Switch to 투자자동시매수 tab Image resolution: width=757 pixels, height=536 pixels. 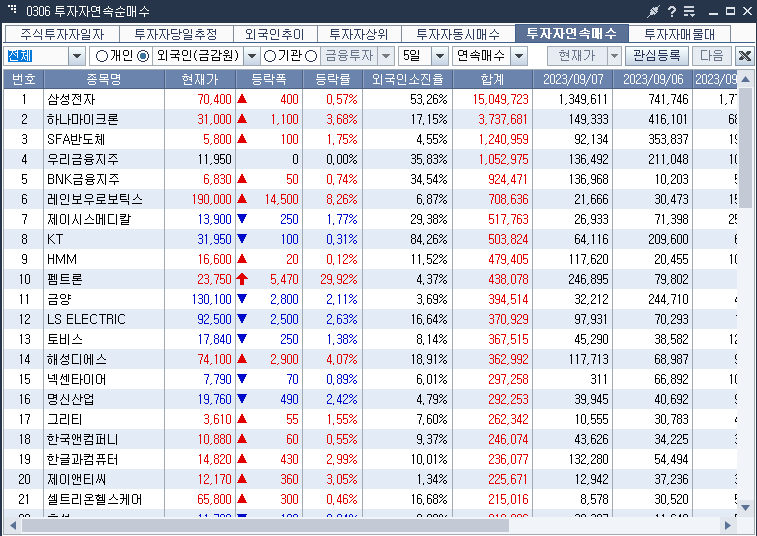click(x=458, y=34)
